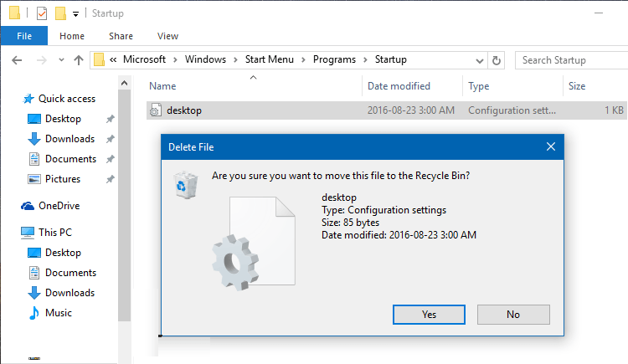
Task: Expand the chevron after Microsoft in path
Action: click(176, 60)
